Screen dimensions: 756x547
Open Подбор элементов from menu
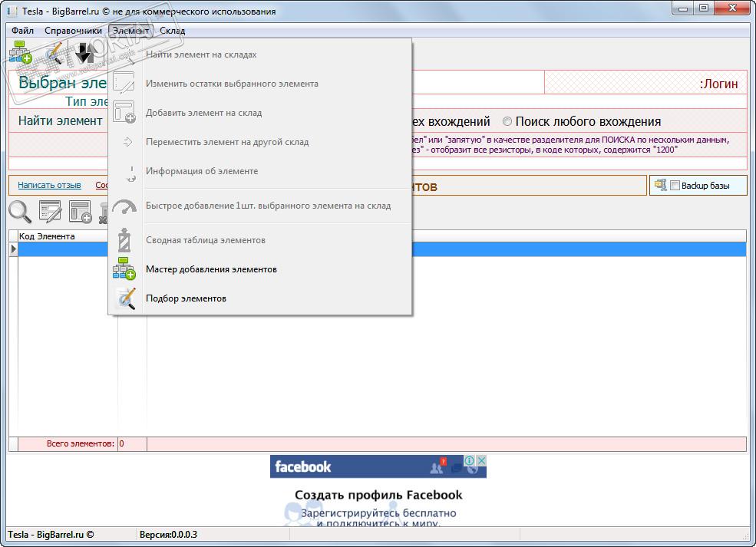tap(260, 298)
